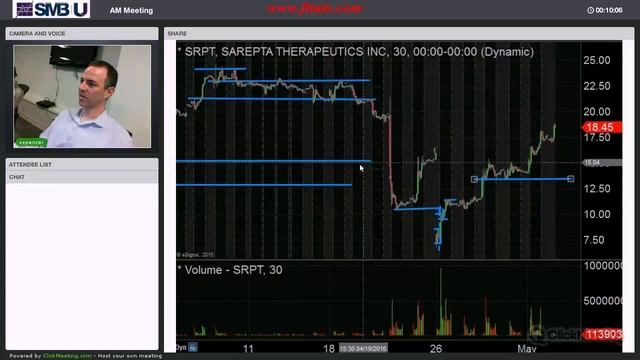Click the red 18.45 current price tag
The height and width of the screenshot is (360, 640).
point(602,127)
